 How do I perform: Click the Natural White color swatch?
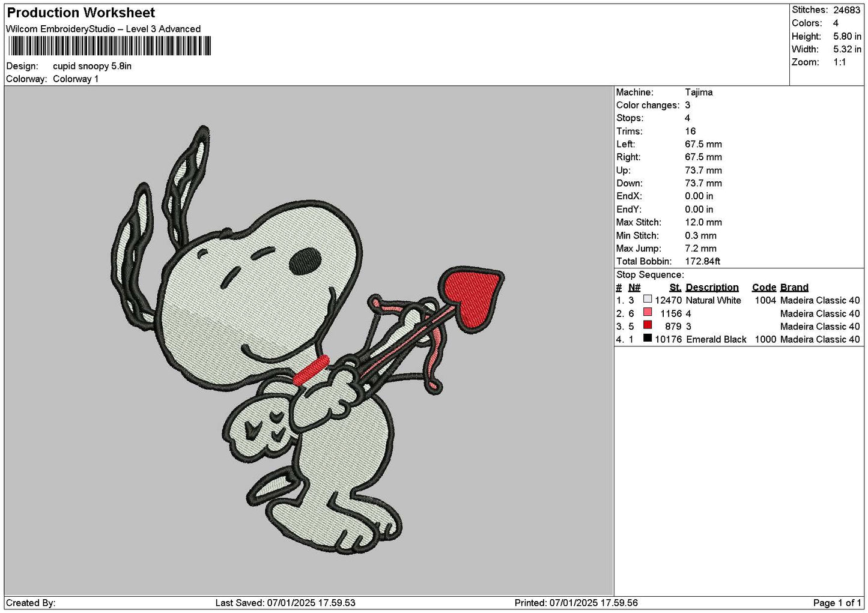click(x=648, y=299)
